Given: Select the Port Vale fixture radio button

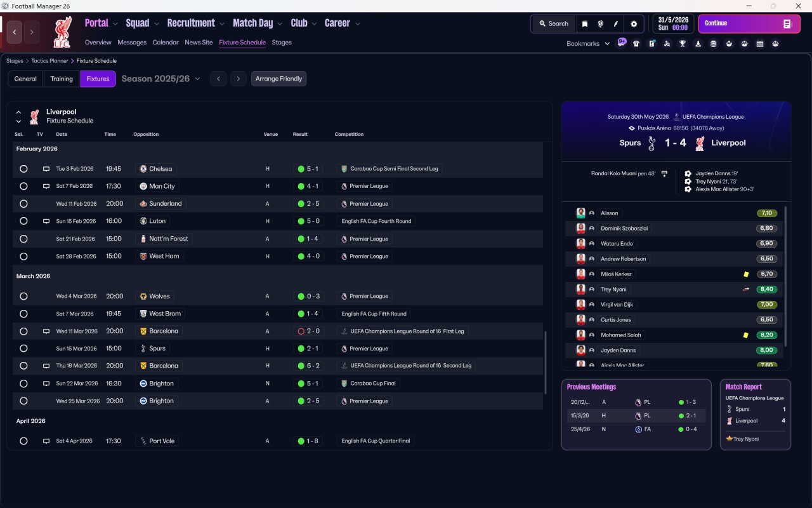Looking at the screenshot, I should coord(23,441).
